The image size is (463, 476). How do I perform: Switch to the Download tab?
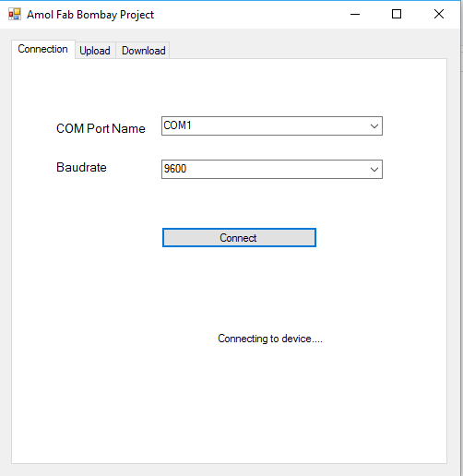[143, 51]
